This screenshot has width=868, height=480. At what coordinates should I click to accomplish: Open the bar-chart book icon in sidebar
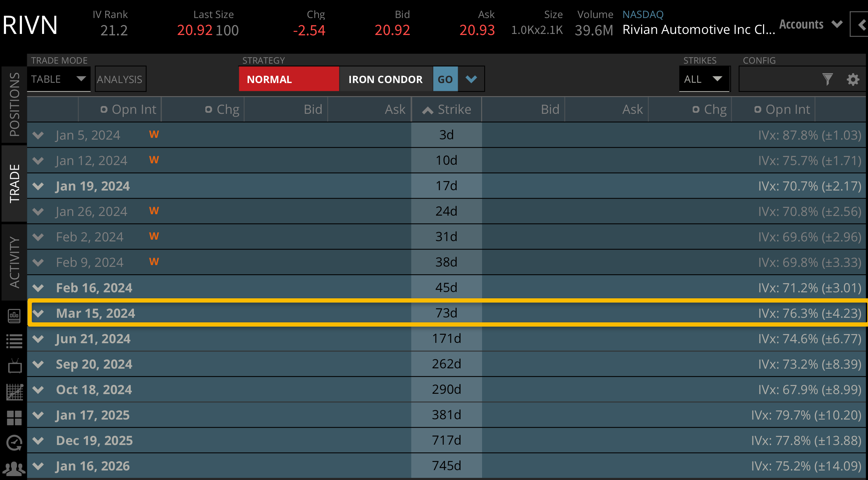(x=14, y=316)
